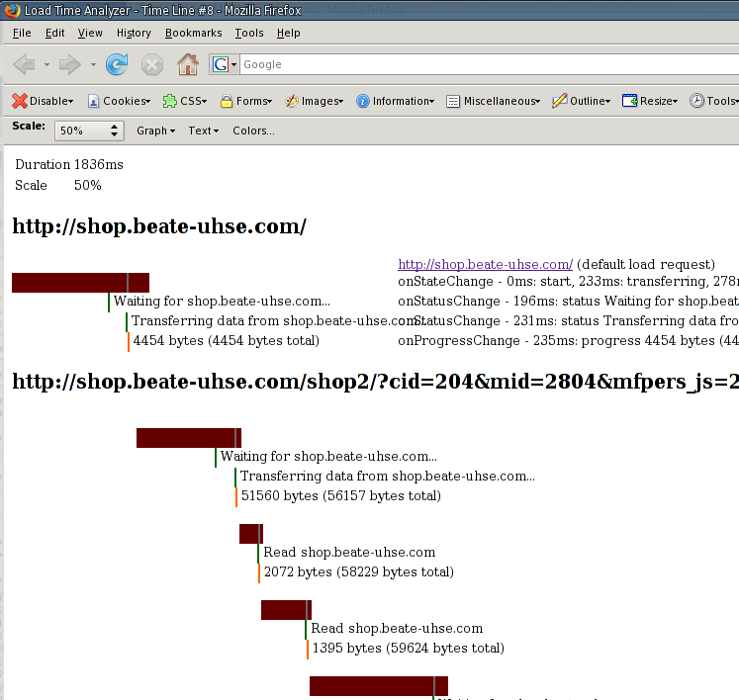Click the first dark red load bar
This screenshot has width=739, height=700.
80,283
